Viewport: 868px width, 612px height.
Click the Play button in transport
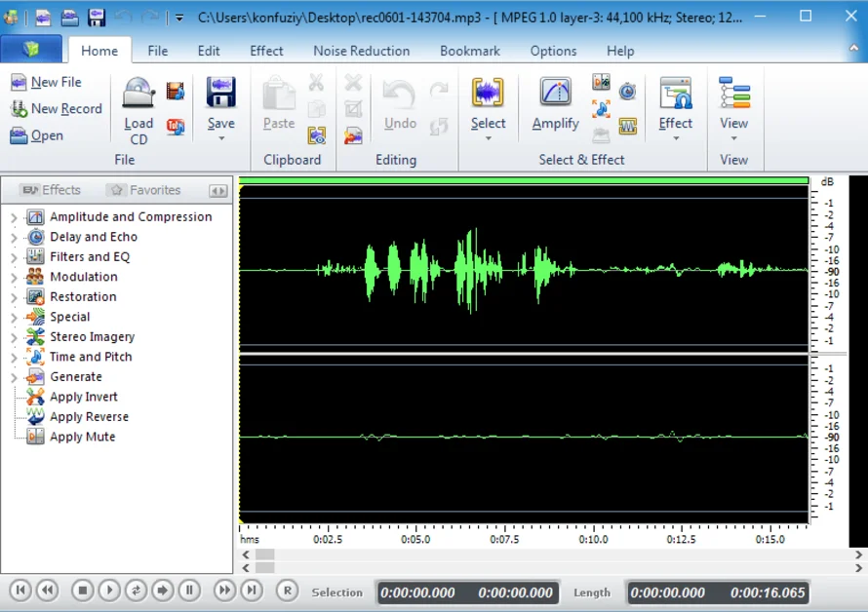pos(109,591)
